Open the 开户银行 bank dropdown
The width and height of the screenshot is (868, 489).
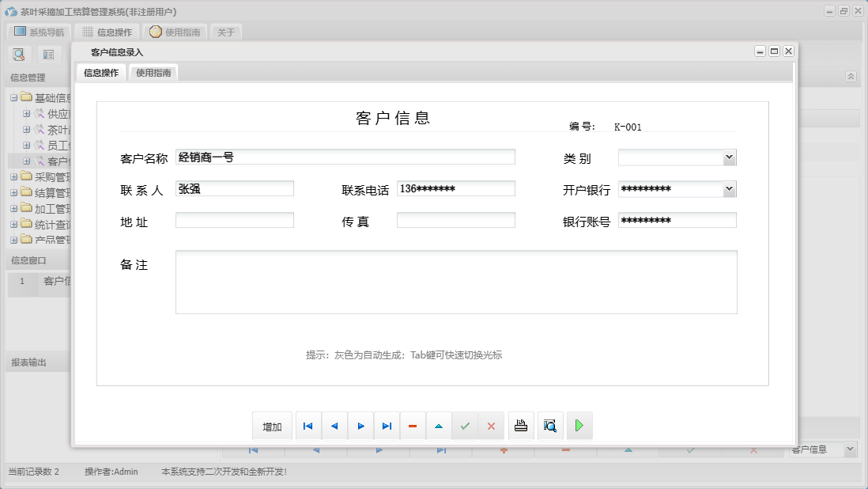coord(730,188)
